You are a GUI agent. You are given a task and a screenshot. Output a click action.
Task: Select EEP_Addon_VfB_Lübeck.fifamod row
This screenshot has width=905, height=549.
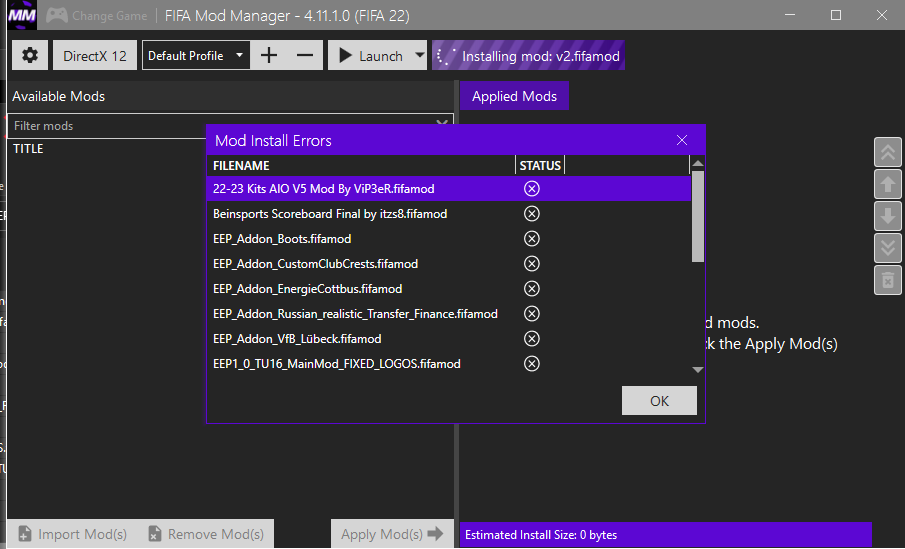pyautogui.click(x=449, y=338)
